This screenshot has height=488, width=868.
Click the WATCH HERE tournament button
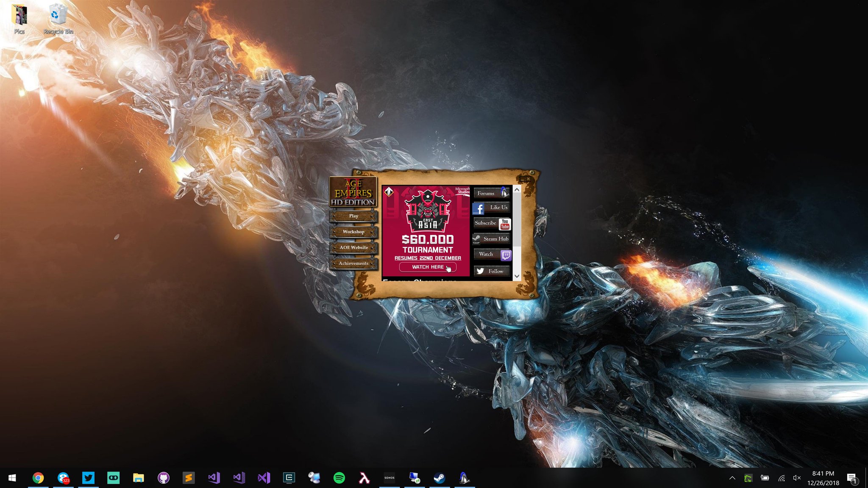[428, 267]
